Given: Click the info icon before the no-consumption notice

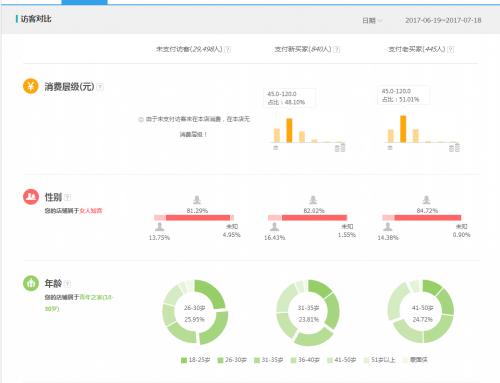Looking at the screenshot, I should pyautogui.click(x=141, y=119).
